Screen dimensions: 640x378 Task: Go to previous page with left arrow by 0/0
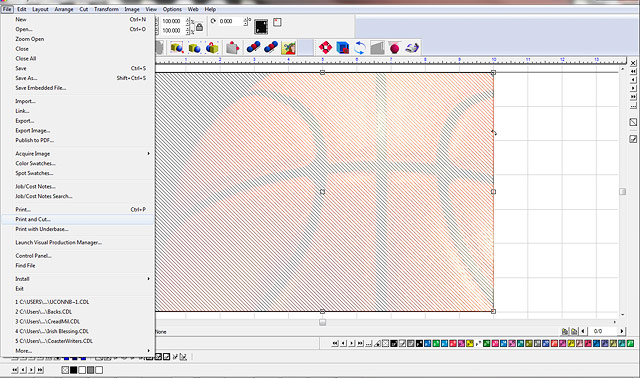(583, 331)
